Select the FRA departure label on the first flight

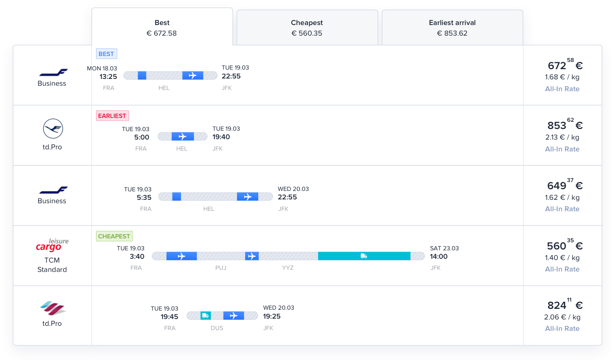click(109, 88)
